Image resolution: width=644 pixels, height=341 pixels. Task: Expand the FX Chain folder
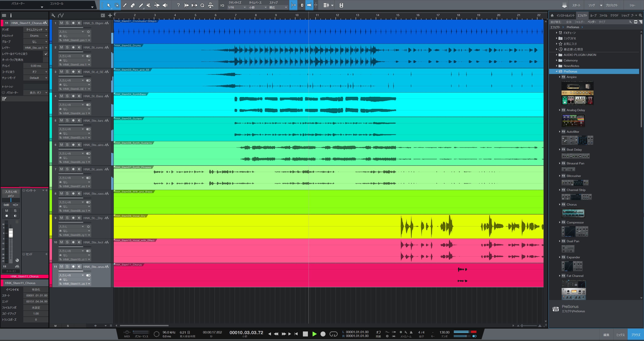(x=556, y=33)
